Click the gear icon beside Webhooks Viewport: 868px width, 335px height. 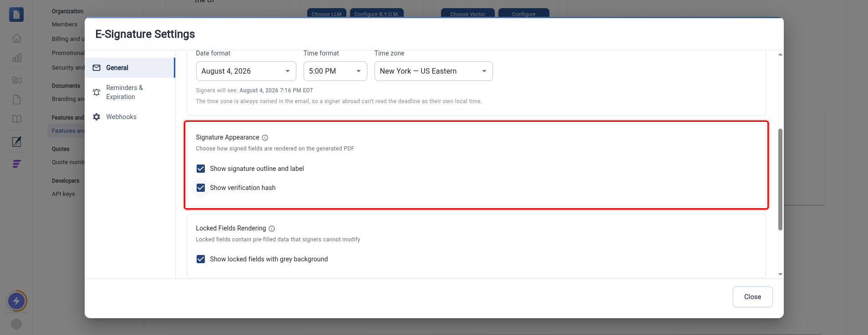click(96, 117)
